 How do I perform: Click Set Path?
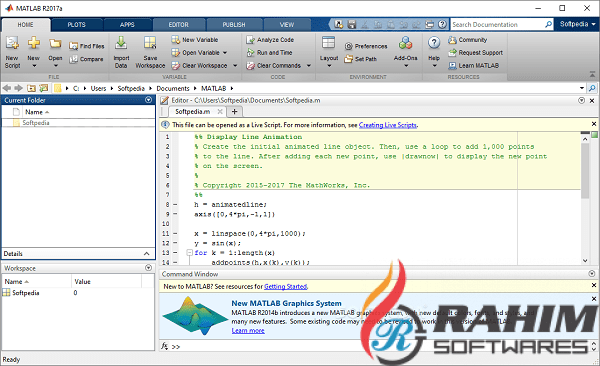pyautogui.click(x=360, y=59)
